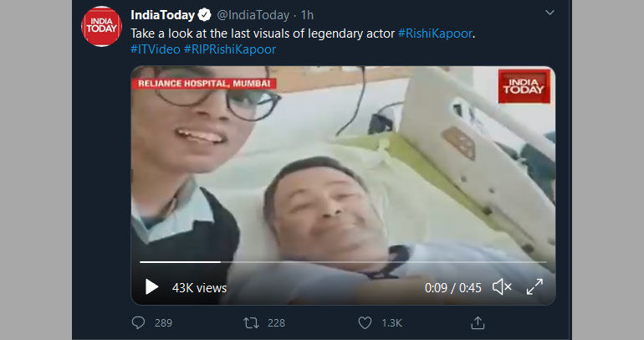The width and height of the screenshot is (644, 340).
Task: Open IndiaToday profile picture
Action: click(x=101, y=26)
